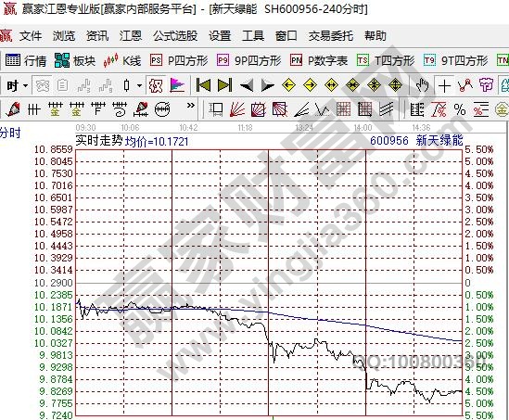Click the circle measuring tool icon
The width and height of the screenshot is (509, 420).
[162, 109]
